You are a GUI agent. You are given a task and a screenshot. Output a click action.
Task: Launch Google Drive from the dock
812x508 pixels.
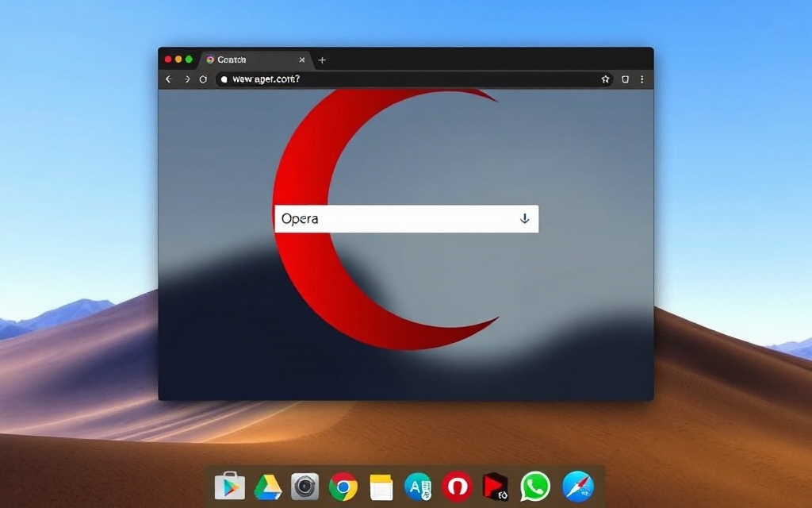click(x=268, y=487)
